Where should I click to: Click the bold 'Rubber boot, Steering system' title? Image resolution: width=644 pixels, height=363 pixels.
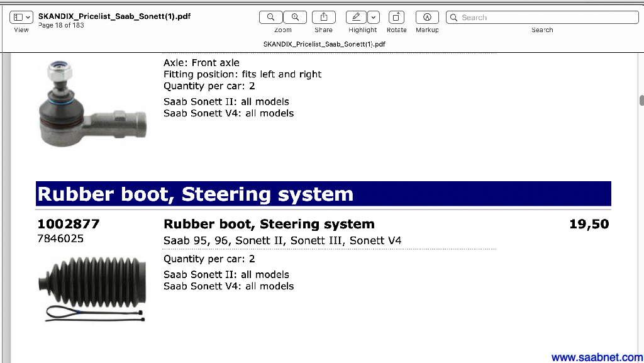pos(269,224)
